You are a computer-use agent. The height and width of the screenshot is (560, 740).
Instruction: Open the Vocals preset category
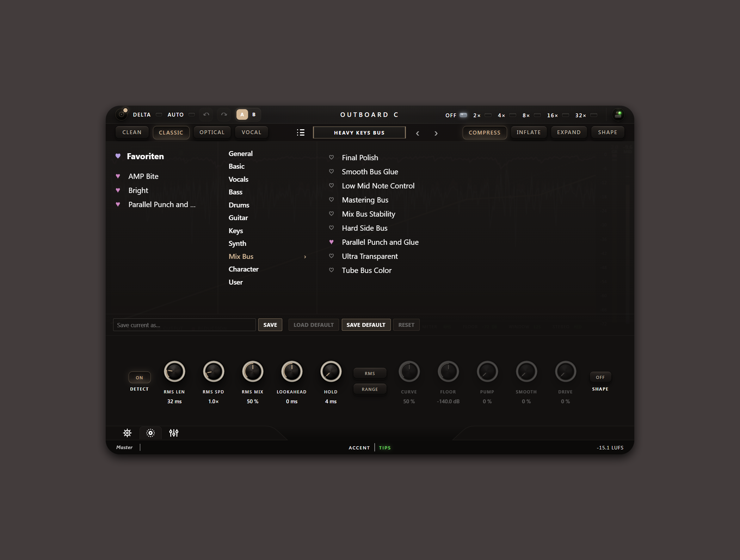pos(239,179)
